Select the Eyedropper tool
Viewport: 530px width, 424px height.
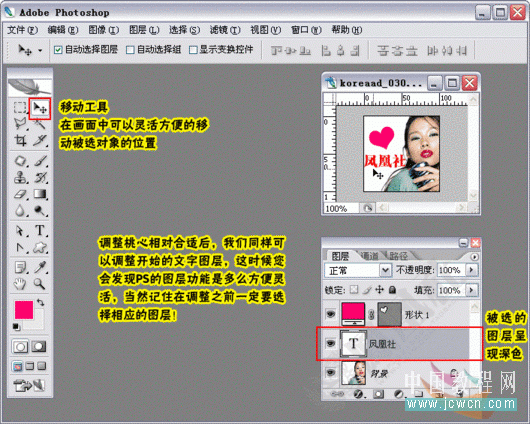[40, 267]
